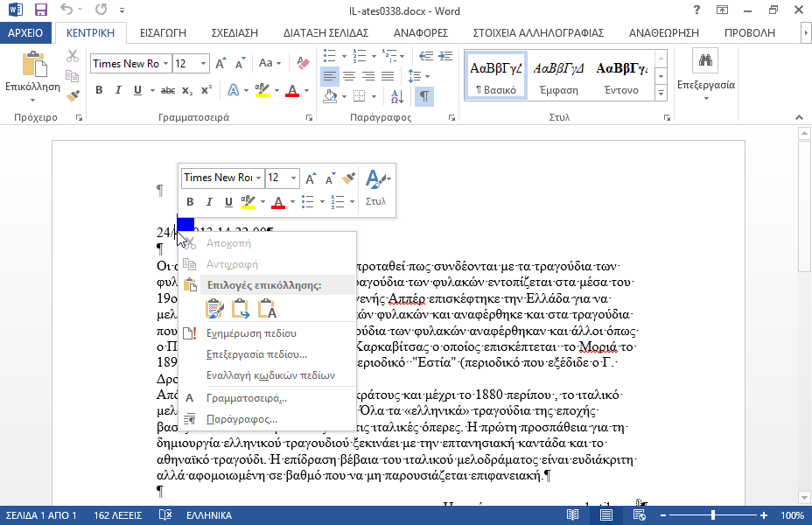Switch to Read Mode view in status bar
The height and width of the screenshot is (525, 812).
[572, 515]
